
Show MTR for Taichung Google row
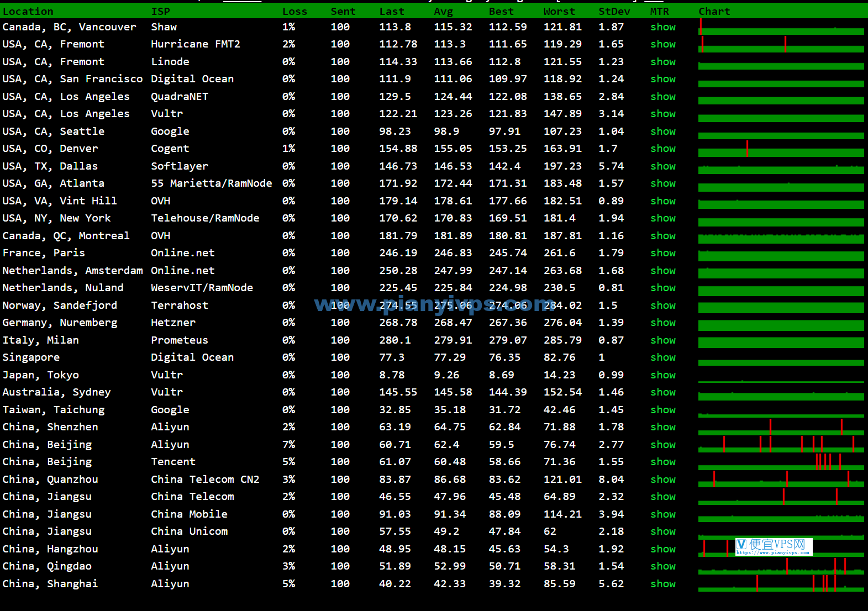(663, 410)
